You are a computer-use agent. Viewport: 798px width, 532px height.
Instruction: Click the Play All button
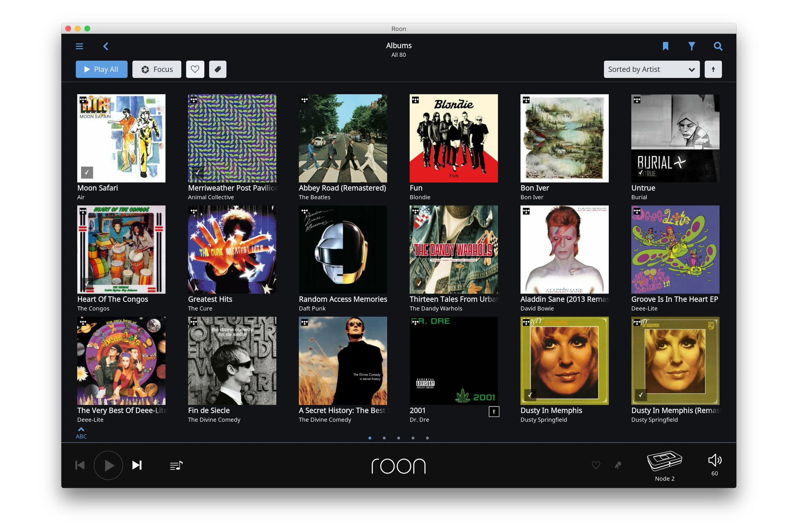pyautogui.click(x=102, y=69)
